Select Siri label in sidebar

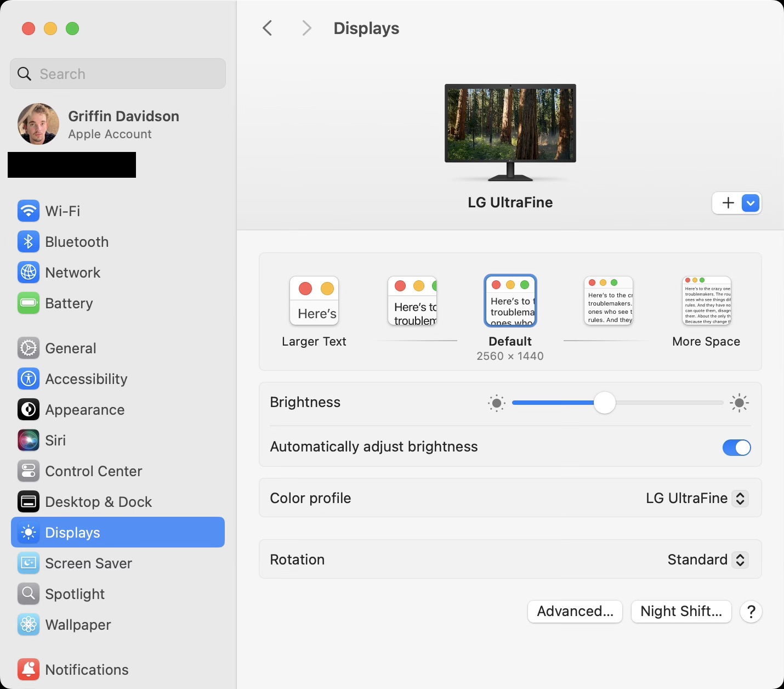tap(55, 440)
